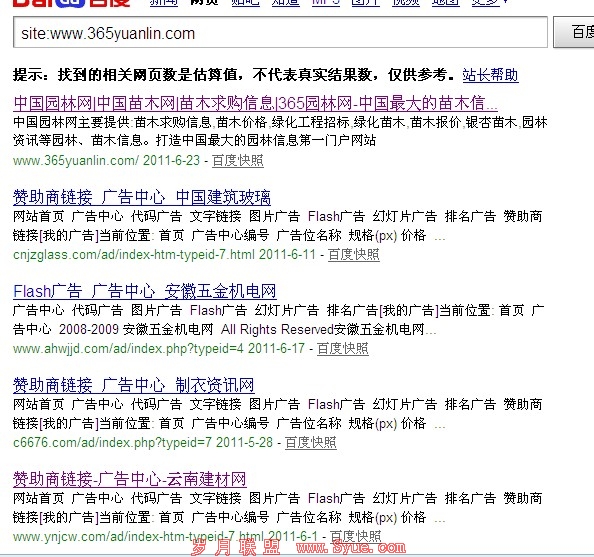Screen dimensions: 594x557
Task: Switch to the 图片 search tab
Action: click(366, 3)
